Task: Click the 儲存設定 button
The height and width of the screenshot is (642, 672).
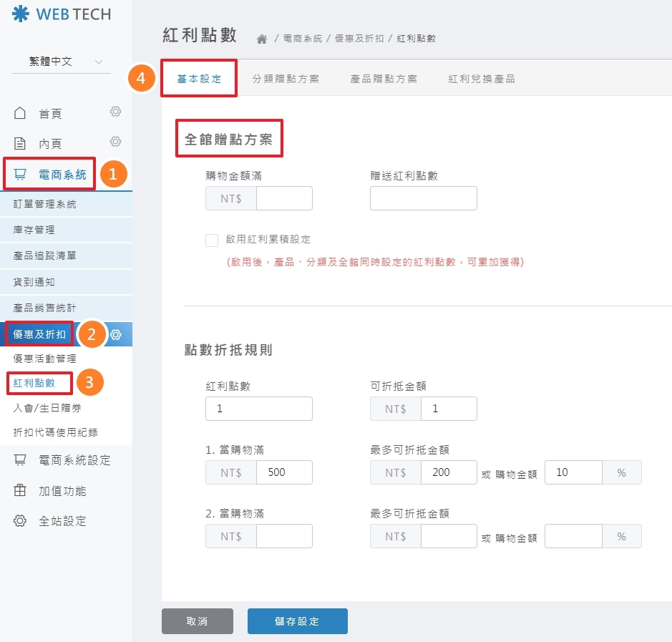Action: (x=297, y=621)
